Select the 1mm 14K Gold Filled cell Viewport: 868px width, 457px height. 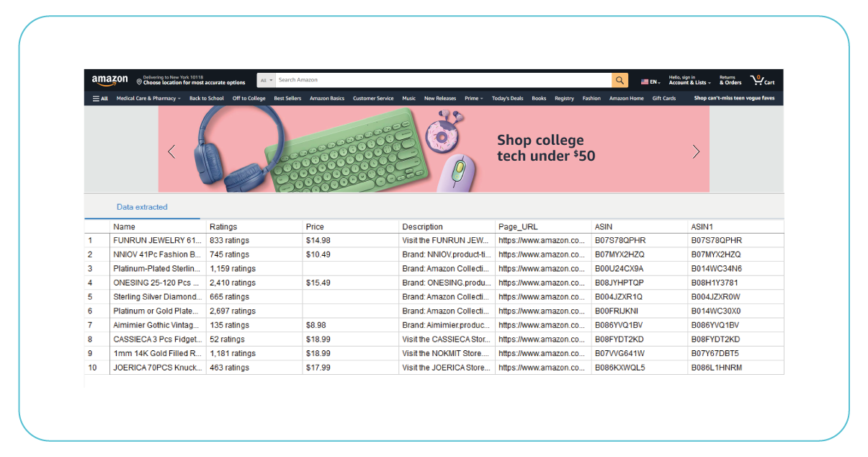click(158, 353)
